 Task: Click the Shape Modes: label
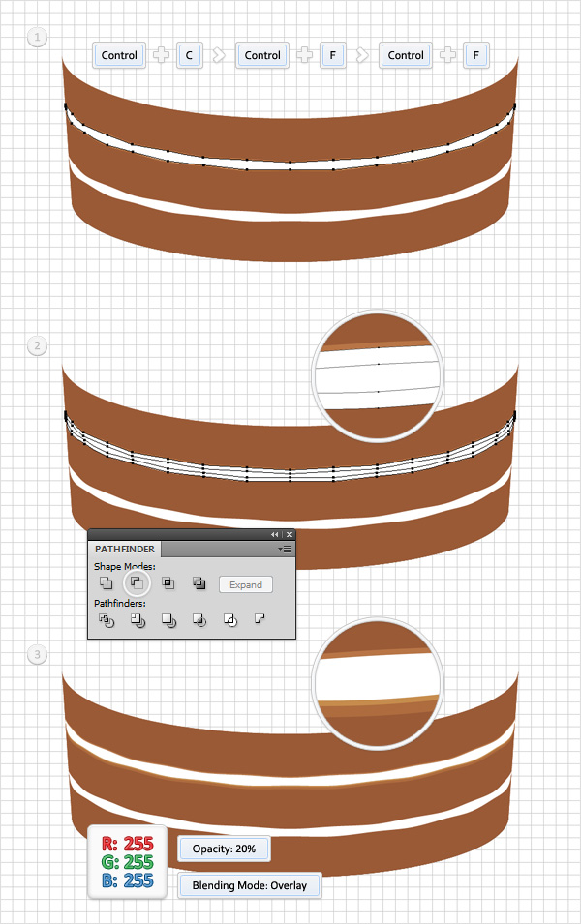[125, 566]
